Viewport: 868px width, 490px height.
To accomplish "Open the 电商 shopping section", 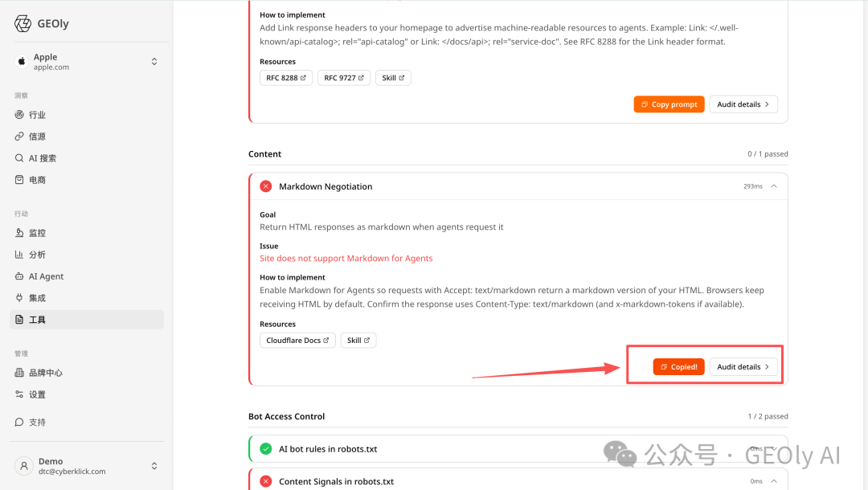I will [86, 180].
